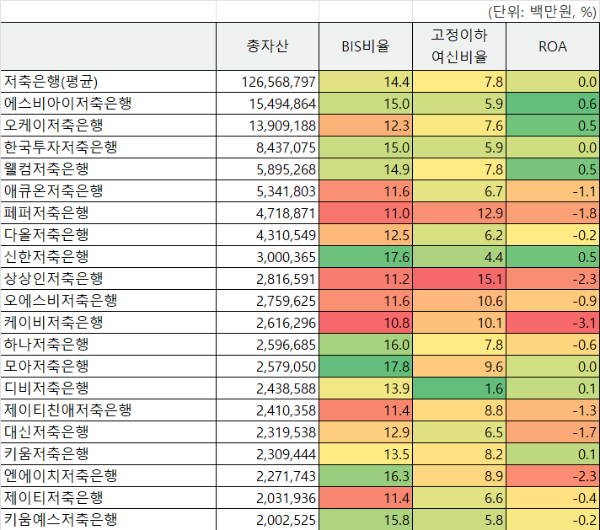
Task: Select the 고정이하 여신비율 column header
Action: point(459,46)
